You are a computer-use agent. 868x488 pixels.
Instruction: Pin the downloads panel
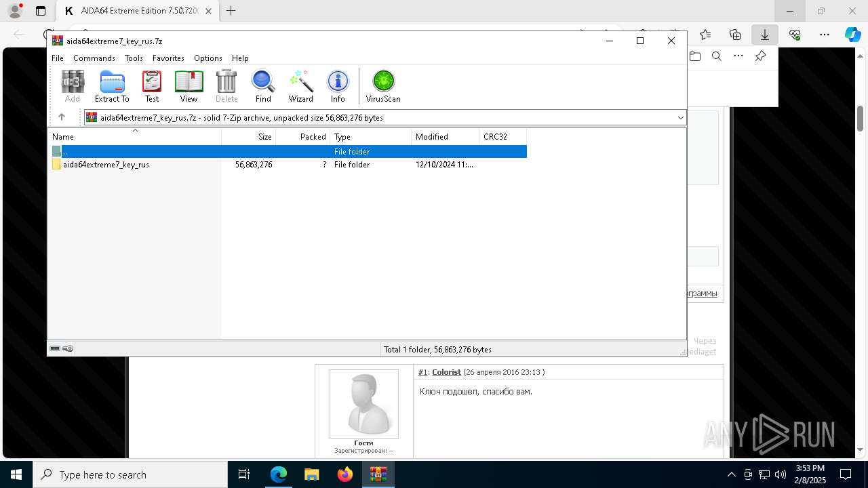point(760,56)
